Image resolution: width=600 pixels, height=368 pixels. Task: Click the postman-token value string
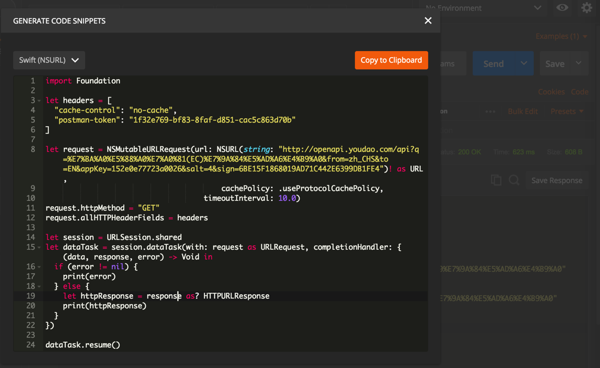click(x=212, y=120)
